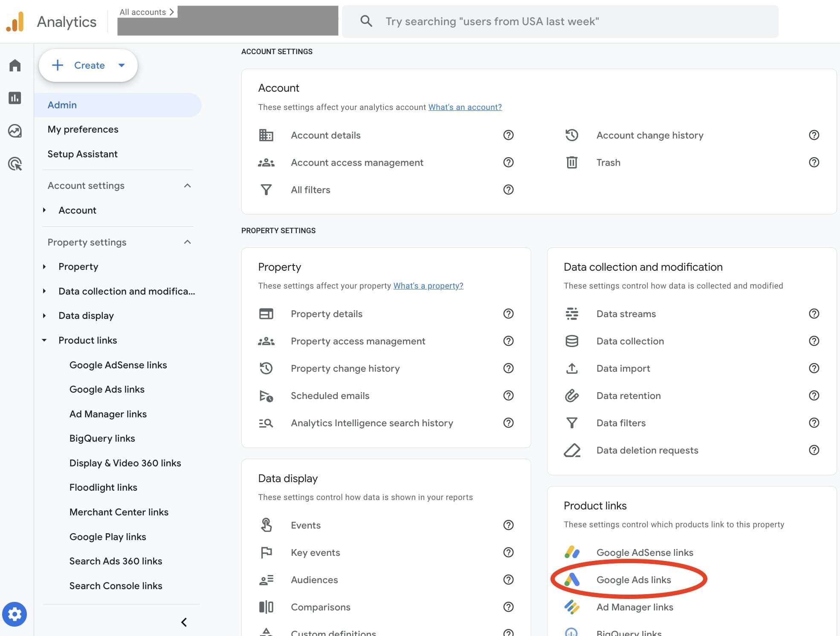Collapse the Property settings section chevron

pyautogui.click(x=187, y=242)
